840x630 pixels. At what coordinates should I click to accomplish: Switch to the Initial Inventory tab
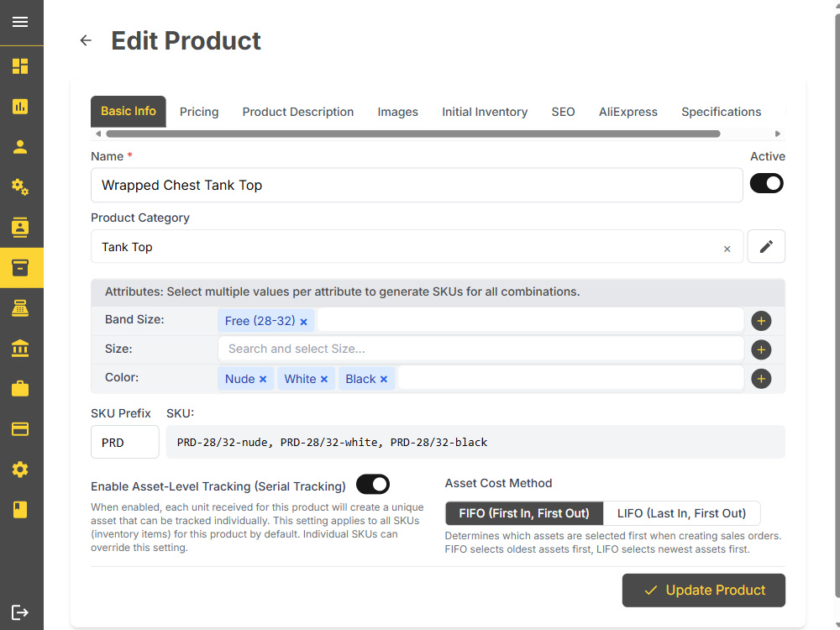click(485, 112)
